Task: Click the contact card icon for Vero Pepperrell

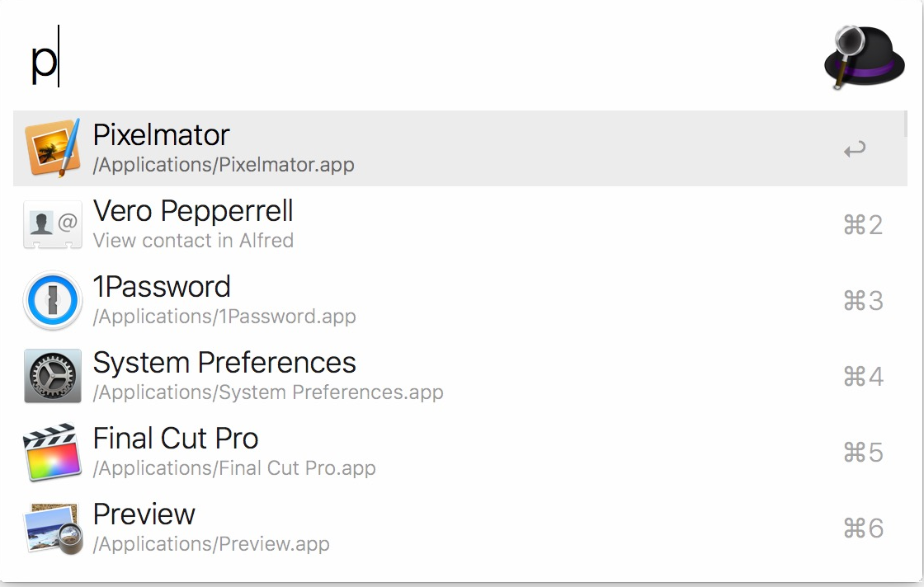Action: coord(53,224)
